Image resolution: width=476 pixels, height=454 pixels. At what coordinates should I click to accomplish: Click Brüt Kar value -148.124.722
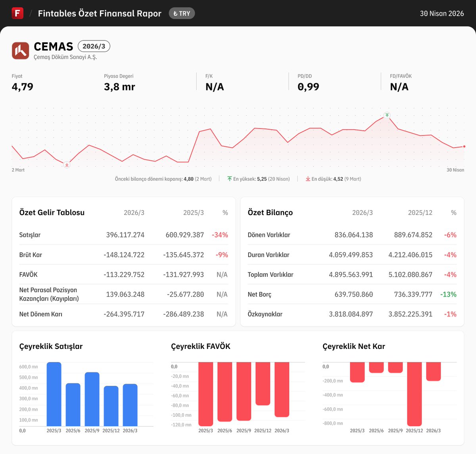click(x=124, y=255)
